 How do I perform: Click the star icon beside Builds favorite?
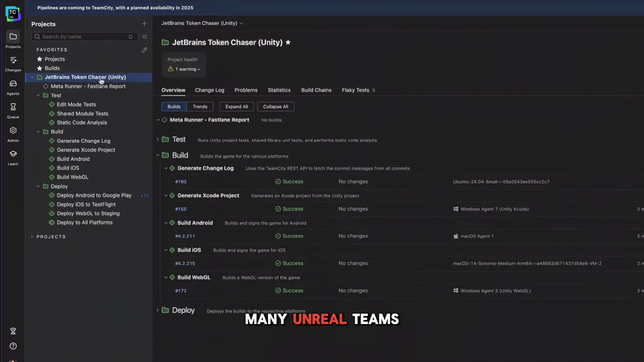pos(40,68)
